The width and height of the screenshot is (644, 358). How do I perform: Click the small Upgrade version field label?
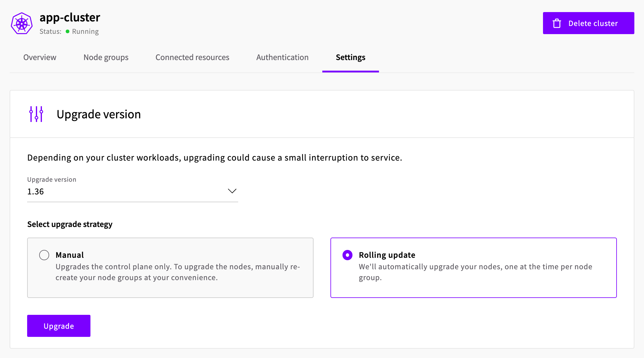[52, 180]
